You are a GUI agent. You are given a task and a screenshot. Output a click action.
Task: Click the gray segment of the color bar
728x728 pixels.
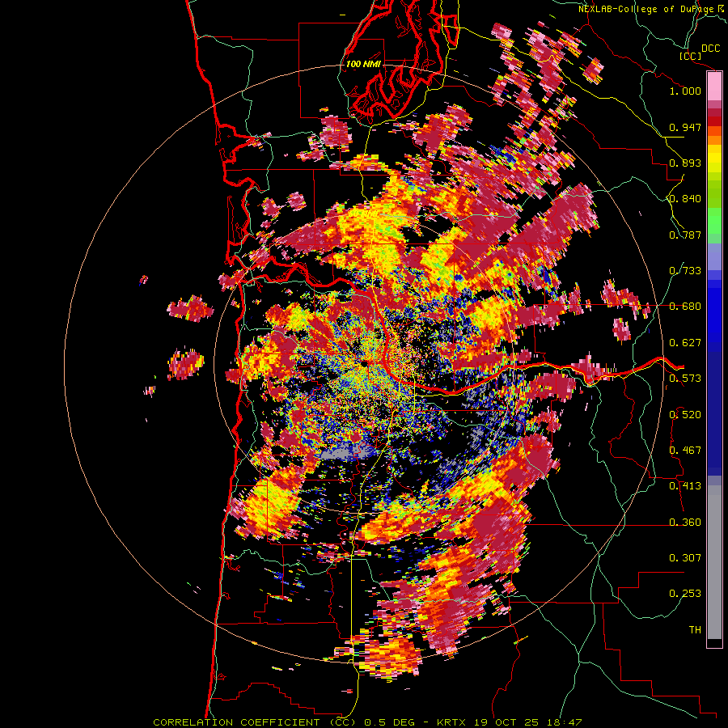(714, 562)
